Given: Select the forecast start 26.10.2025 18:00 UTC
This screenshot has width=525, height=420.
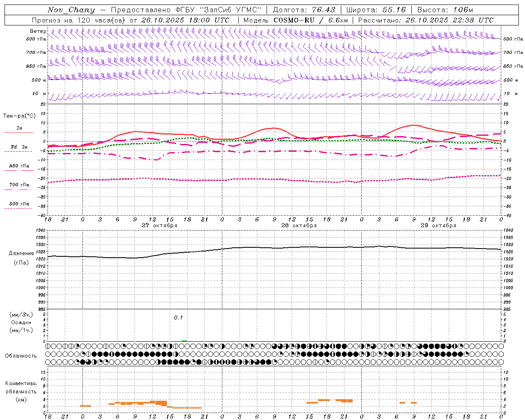Looking at the screenshot, I should pyautogui.click(x=185, y=20).
